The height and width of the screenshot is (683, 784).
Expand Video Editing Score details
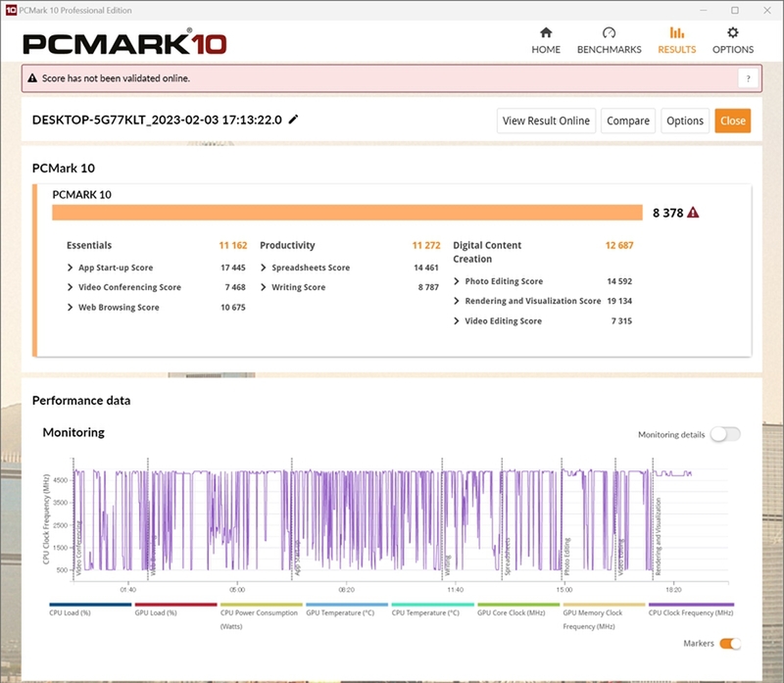(x=457, y=320)
